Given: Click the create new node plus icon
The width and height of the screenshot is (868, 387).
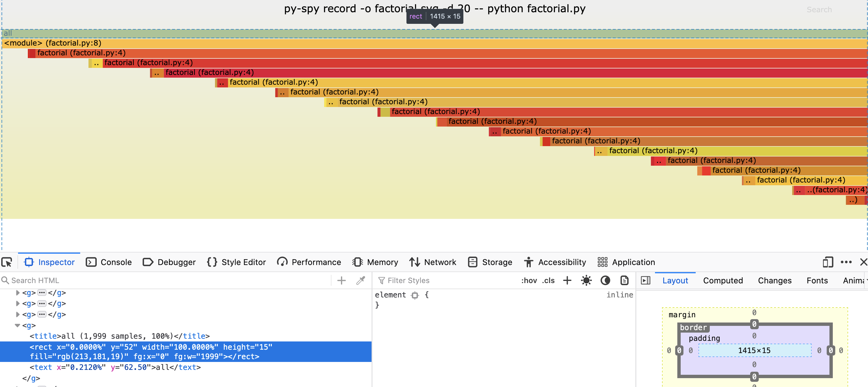Looking at the screenshot, I should (x=341, y=280).
